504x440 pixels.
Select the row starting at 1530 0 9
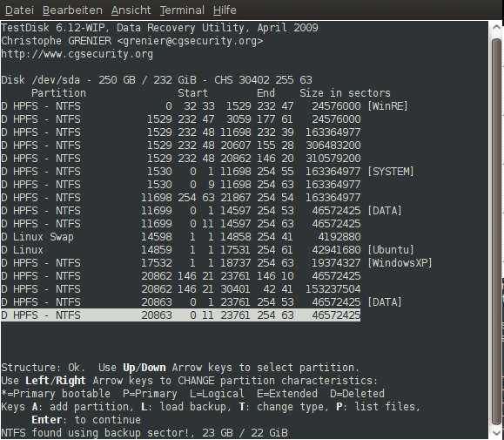181,185
